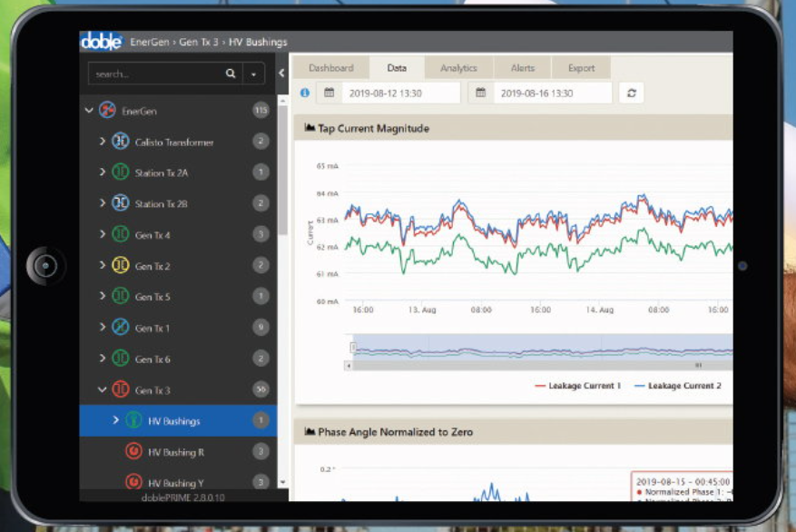Toggle Leakage Current 1 legend series
This screenshot has height=532, width=796.
pyautogui.click(x=578, y=386)
